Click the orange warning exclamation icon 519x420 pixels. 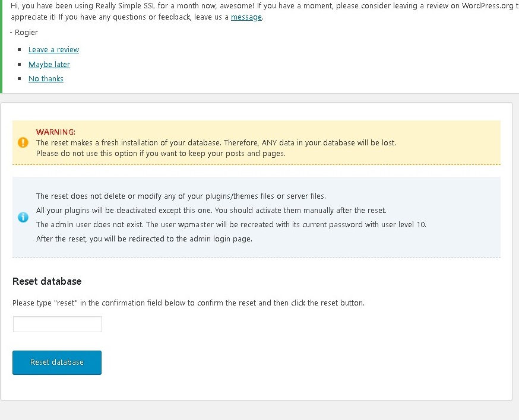[23, 142]
